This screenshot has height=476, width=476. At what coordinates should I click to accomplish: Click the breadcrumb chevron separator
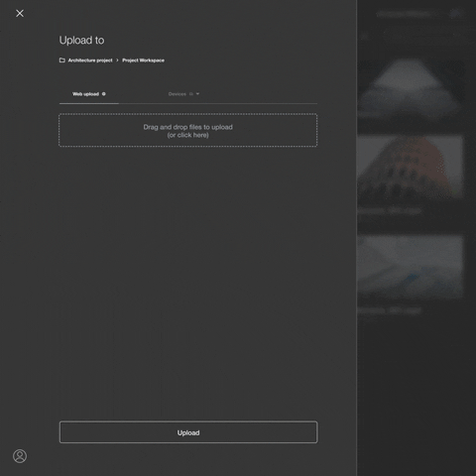pyautogui.click(x=117, y=60)
